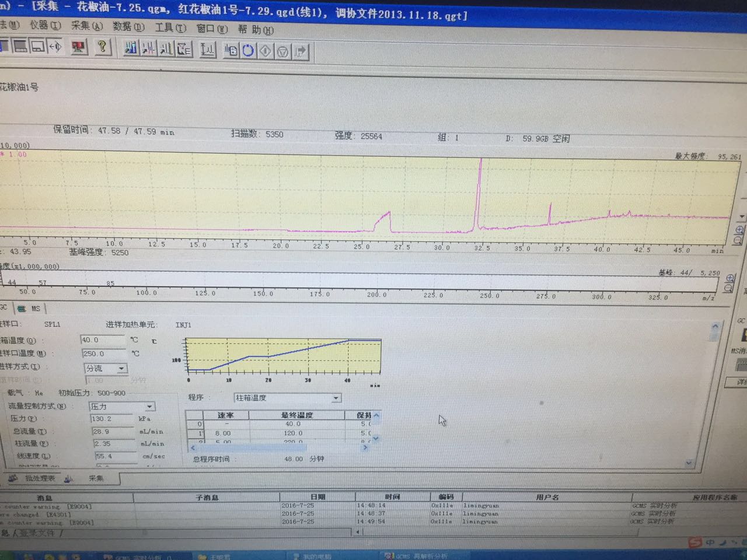Screen dimensions: 747x560
Task: Open the 仪器 menu
Action: tap(45, 26)
